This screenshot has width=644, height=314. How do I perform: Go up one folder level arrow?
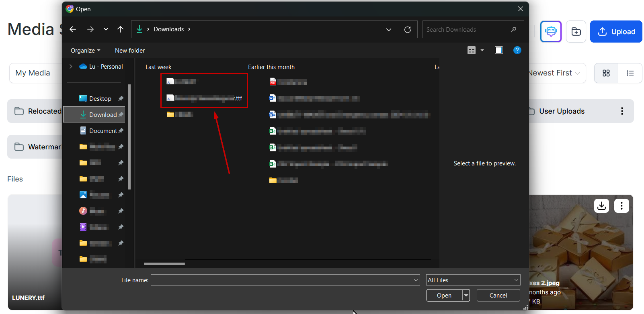120,29
